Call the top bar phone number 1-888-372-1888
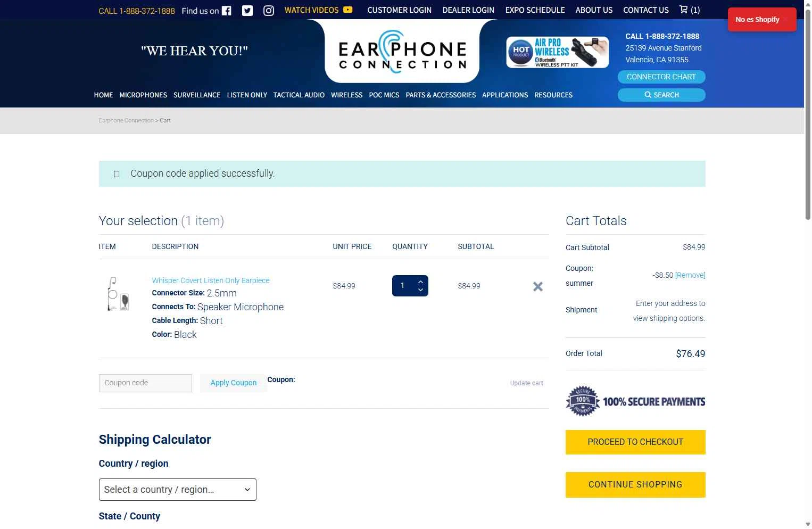 [137, 11]
